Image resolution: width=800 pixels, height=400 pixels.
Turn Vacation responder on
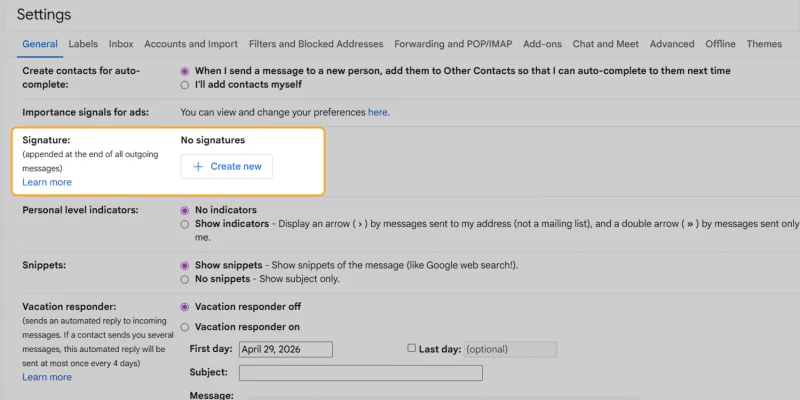pos(185,327)
